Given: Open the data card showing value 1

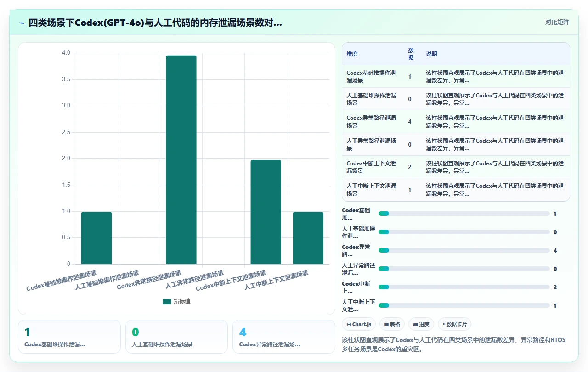Looking at the screenshot, I should pos(69,337).
